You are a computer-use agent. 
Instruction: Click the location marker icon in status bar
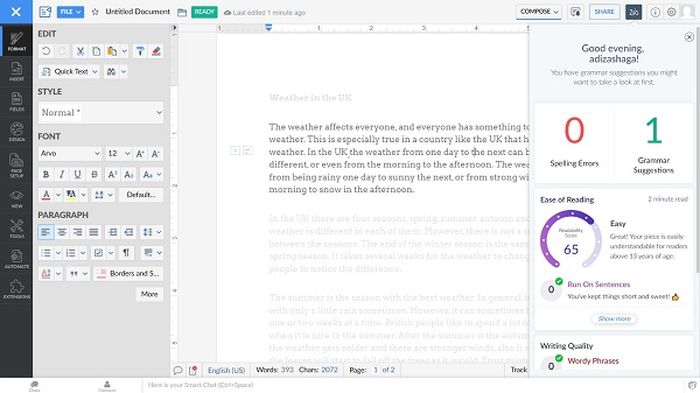pyautogui.click(x=193, y=370)
